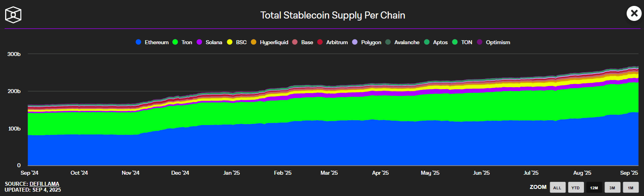Screen dimensions: 644x196
Task: Click the Optimism legend marker
Action: (x=480, y=42)
